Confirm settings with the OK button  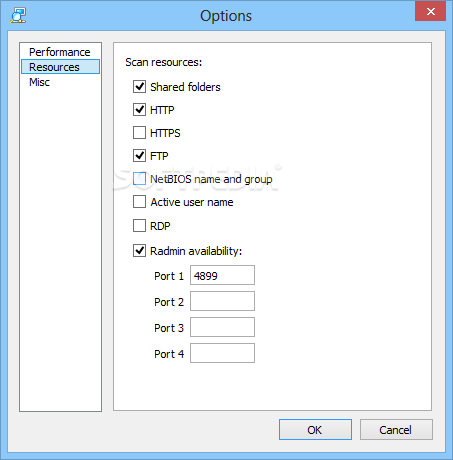point(315,430)
